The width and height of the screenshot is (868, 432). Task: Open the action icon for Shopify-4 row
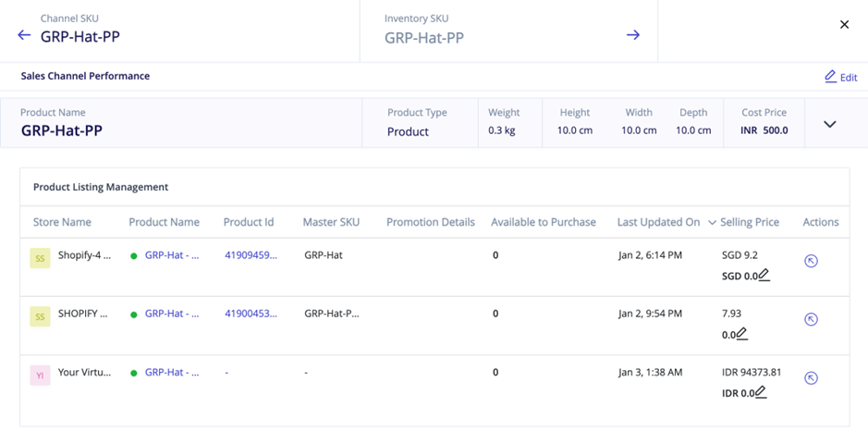811,261
